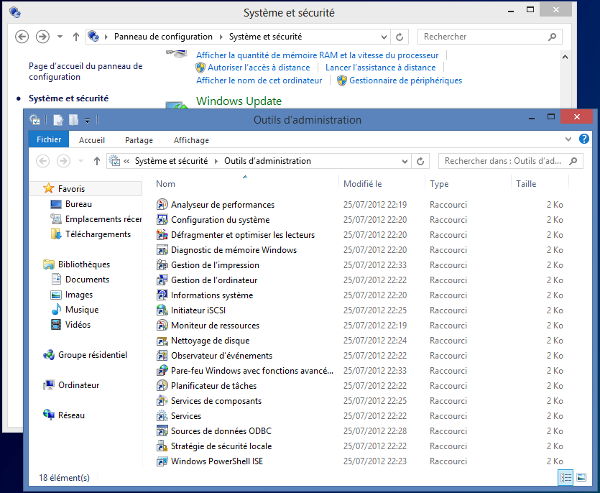Open Pare-feu Windows avec fonctions avancées icon
Viewport: 600px width, 493px height.
162,371
